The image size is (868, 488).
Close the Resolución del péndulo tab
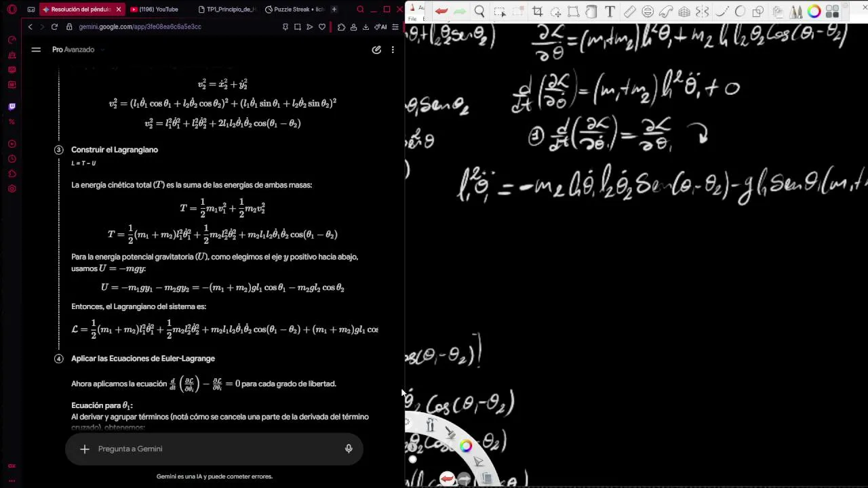119,9
